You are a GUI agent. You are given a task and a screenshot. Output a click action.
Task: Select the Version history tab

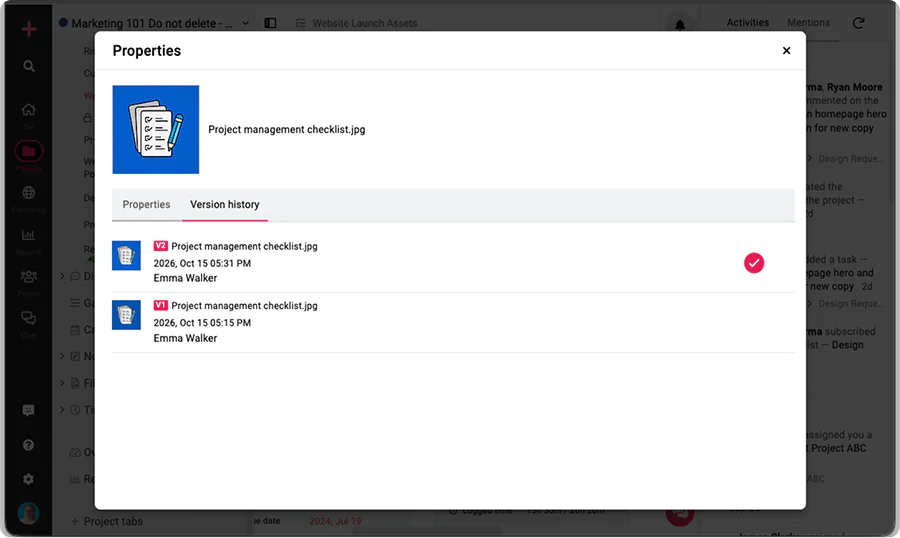(x=225, y=204)
